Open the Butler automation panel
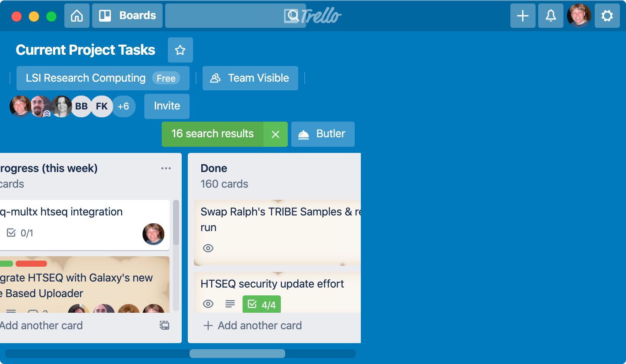This screenshot has height=364, width=626. tap(323, 134)
